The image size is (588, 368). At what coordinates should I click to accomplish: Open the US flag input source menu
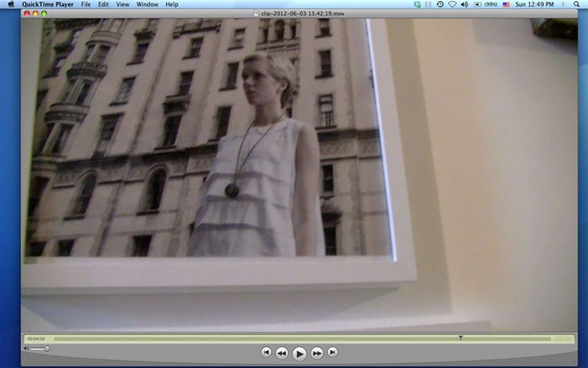click(x=506, y=5)
